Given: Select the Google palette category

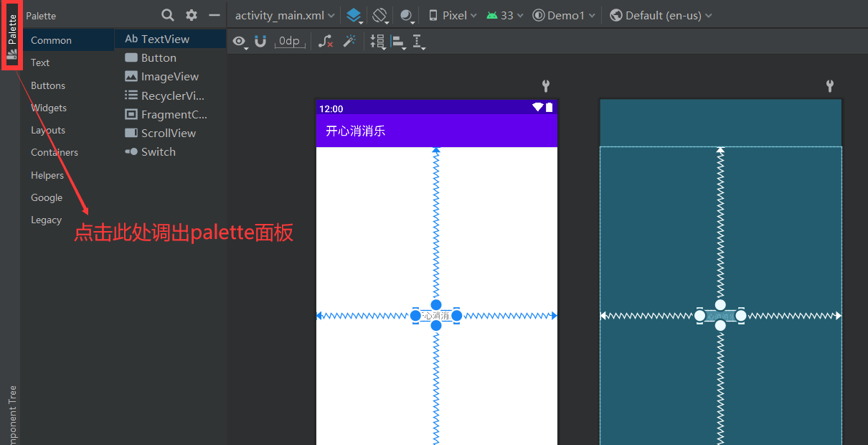Looking at the screenshot, I should pos(47,197).
